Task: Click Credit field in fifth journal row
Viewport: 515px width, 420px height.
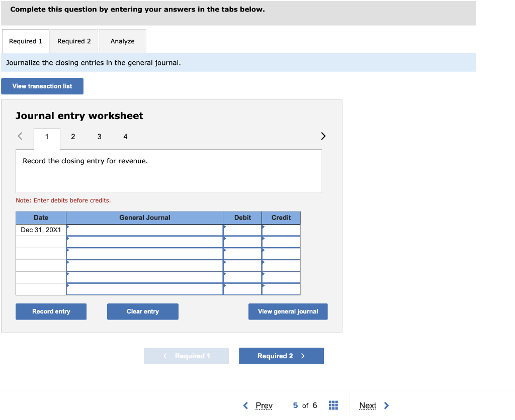Action: coord(281,277)
